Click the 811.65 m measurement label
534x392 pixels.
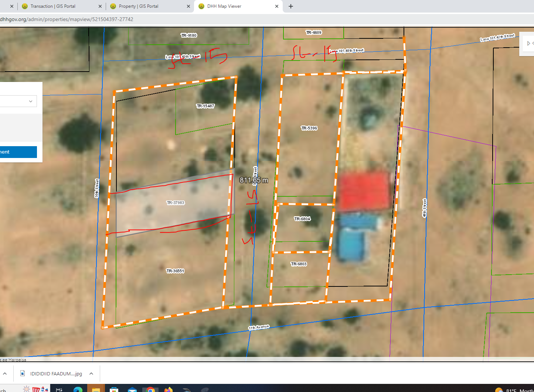[254, 180]
